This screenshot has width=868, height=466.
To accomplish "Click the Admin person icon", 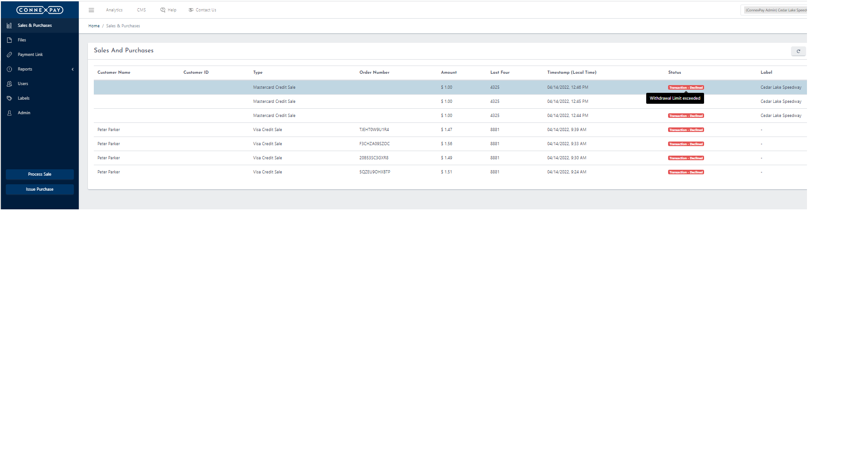I will tap(9, 113).
